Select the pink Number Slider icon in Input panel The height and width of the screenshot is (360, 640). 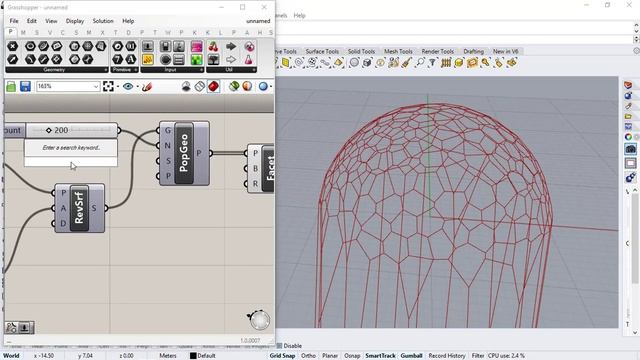click(196, 47)
